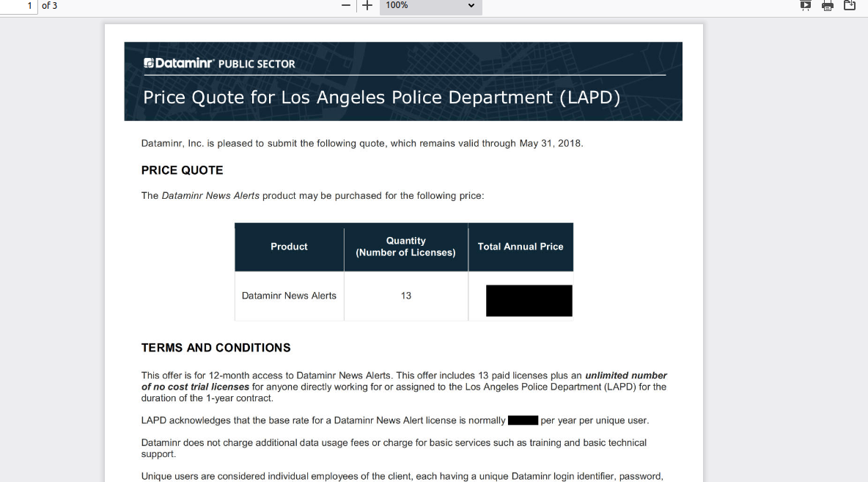Click the italic 'Dataminr News Alerts' product text
This screenshot has height=482, width=868.
point(210,196)
